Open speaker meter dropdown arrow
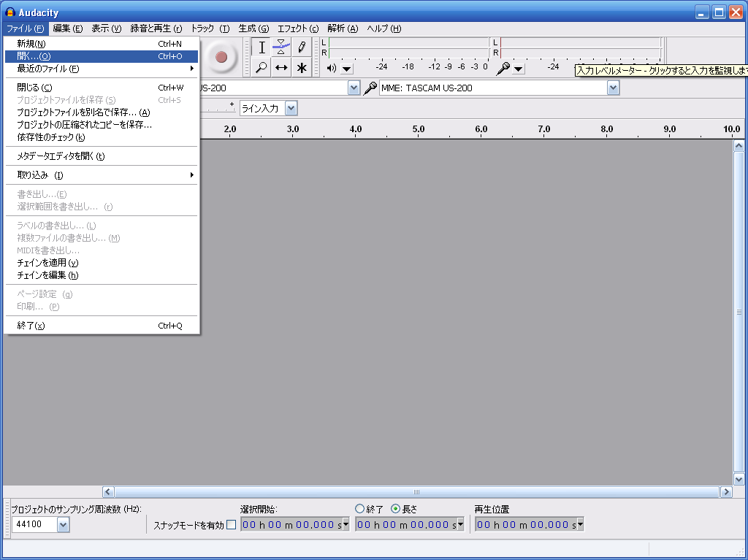This screenshot has height=560, width=748. (x=347, y=69)
